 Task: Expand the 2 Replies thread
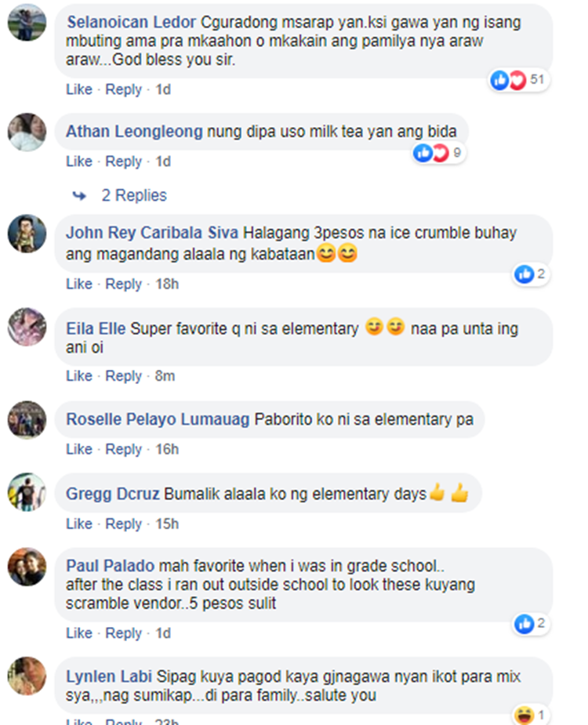134,196
